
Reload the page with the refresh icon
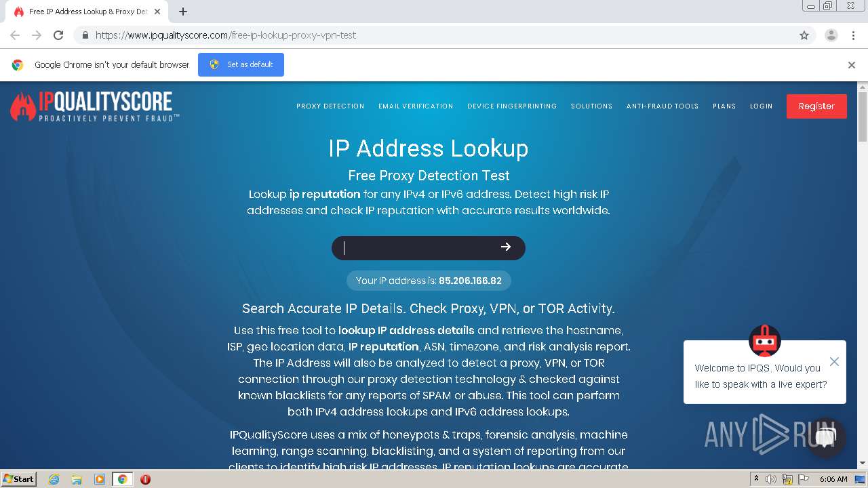(58, 35)
